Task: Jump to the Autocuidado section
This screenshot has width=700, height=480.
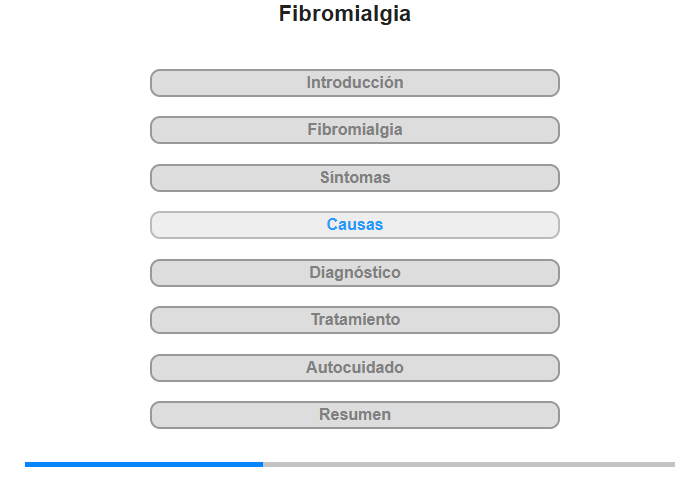Action: 355,368
